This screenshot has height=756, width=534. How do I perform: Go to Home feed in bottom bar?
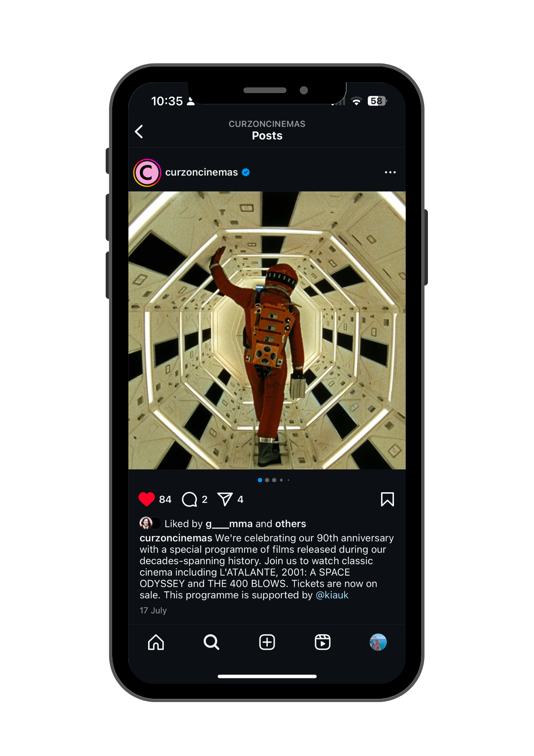(156, 642)
